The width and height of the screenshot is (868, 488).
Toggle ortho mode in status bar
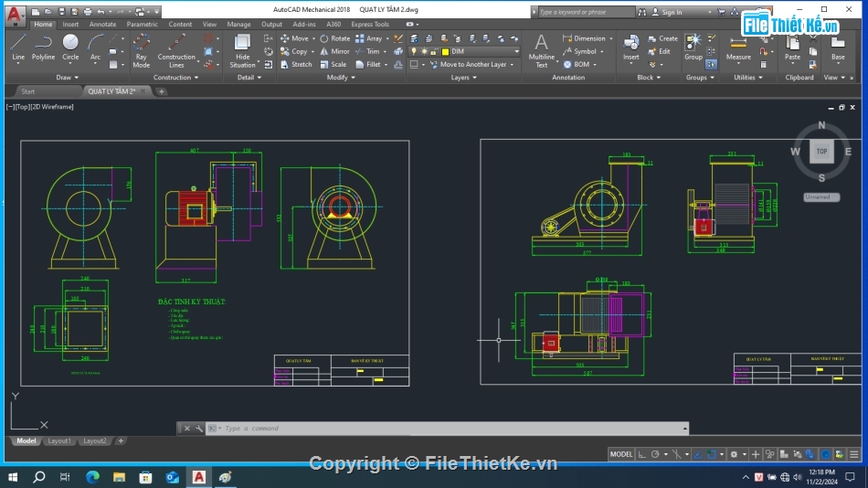[641, 454]
